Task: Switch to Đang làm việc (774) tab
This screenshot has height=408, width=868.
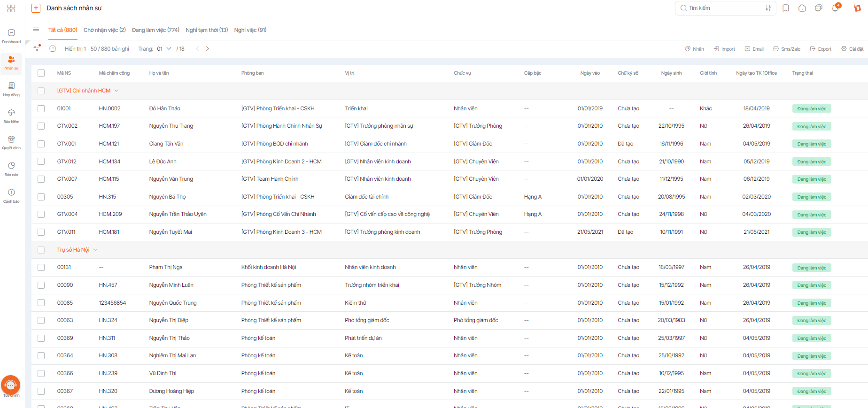Action: click(x=155, y=30)
